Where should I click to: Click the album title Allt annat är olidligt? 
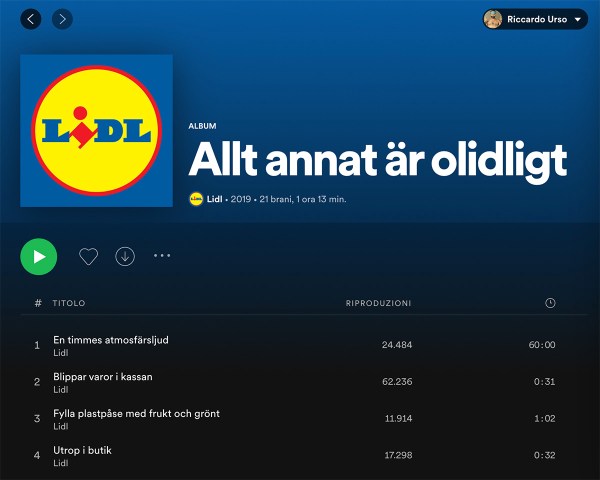coord(377,160)
